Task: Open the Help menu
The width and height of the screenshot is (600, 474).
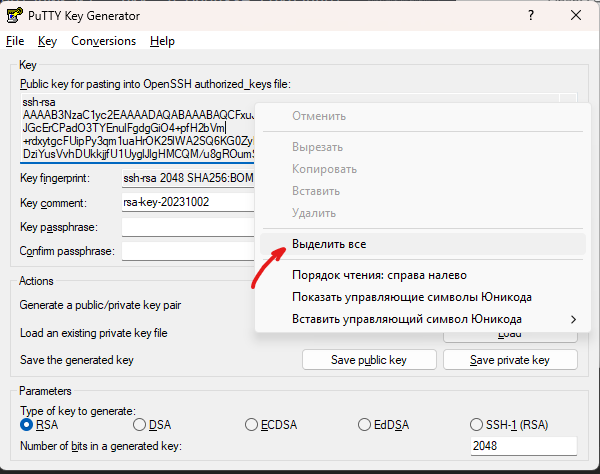Action: pyautogui.click(x=162, y=41)
